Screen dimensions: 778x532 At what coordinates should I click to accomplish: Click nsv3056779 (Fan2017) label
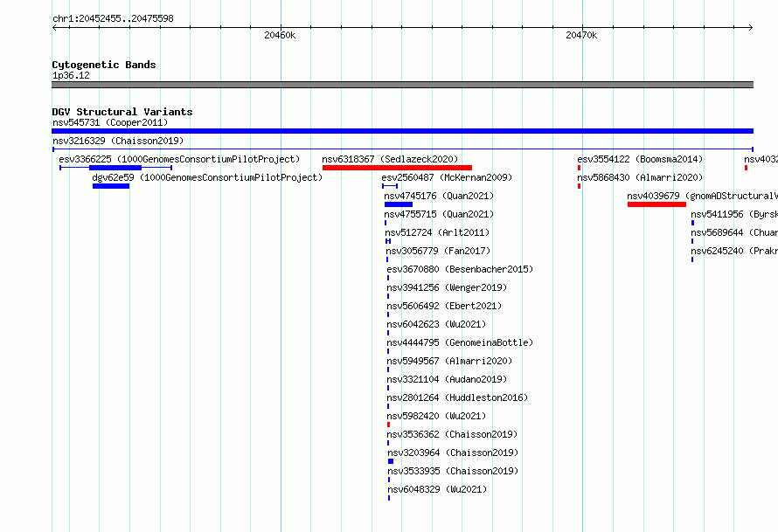(438, 251)
